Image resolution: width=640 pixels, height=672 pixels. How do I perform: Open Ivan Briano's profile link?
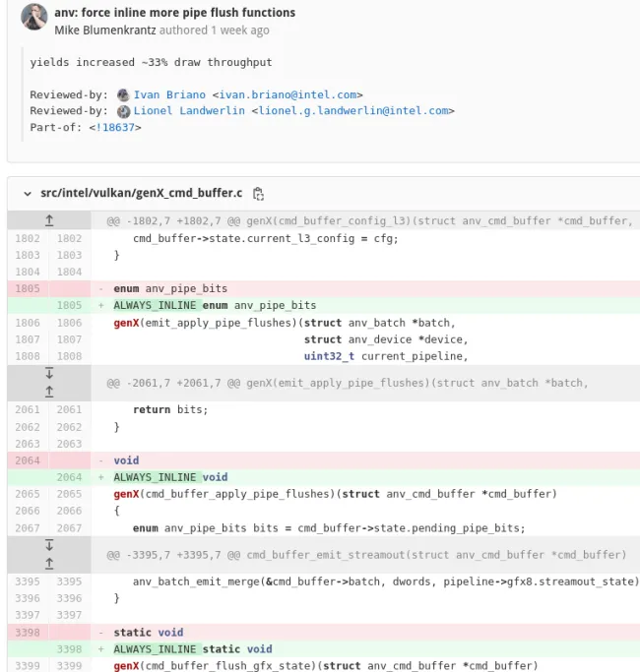pyautogui.click(x=169, y=94)
